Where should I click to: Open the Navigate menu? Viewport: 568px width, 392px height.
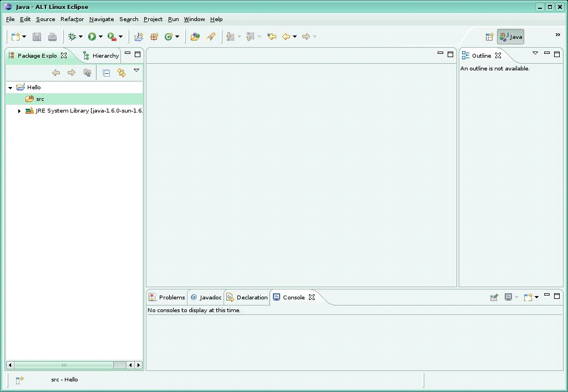click(102, 19)
